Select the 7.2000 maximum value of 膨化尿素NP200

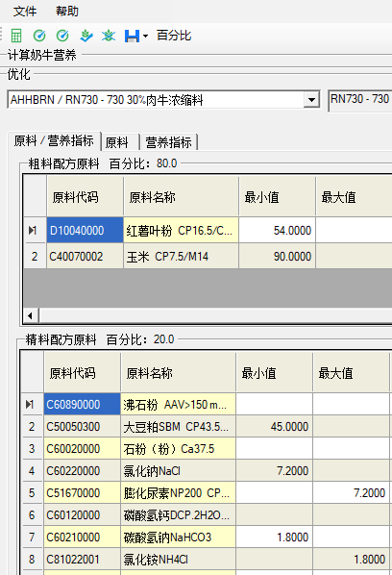click(351, 493)
